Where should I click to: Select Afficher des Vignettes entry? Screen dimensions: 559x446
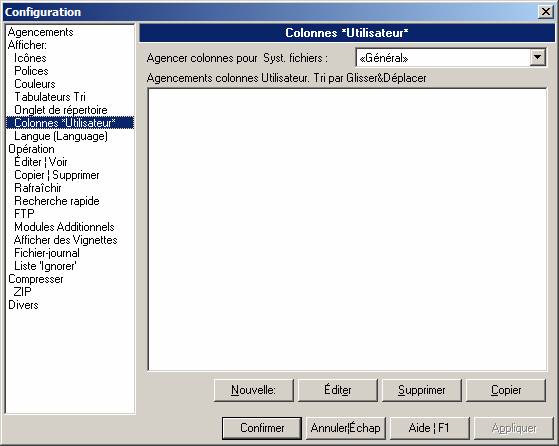66,240
